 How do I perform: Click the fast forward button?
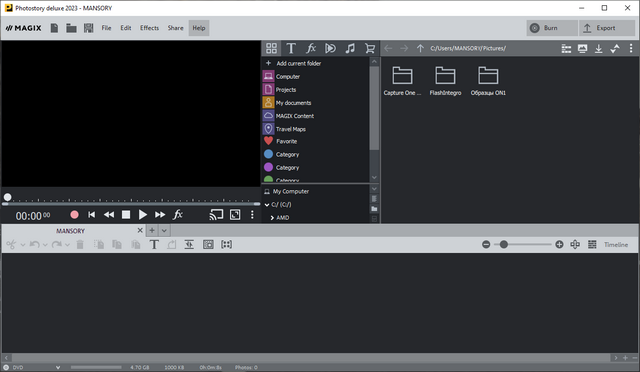click(160, 214)
